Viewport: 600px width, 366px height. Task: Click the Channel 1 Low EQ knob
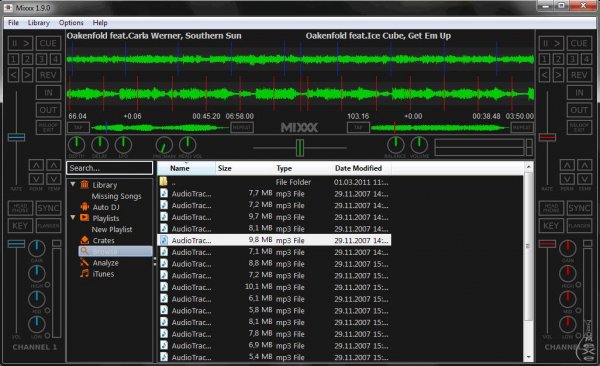[x=37, y=325]
